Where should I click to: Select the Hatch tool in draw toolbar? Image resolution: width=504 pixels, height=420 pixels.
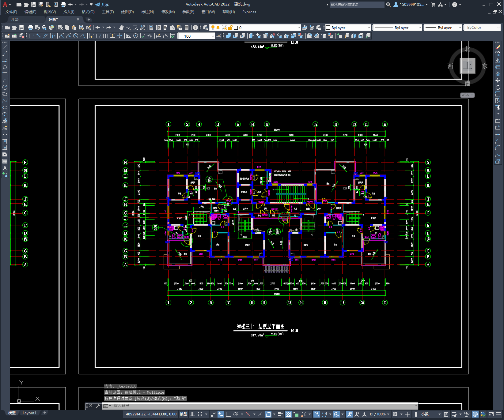click(x=5, y=141)
